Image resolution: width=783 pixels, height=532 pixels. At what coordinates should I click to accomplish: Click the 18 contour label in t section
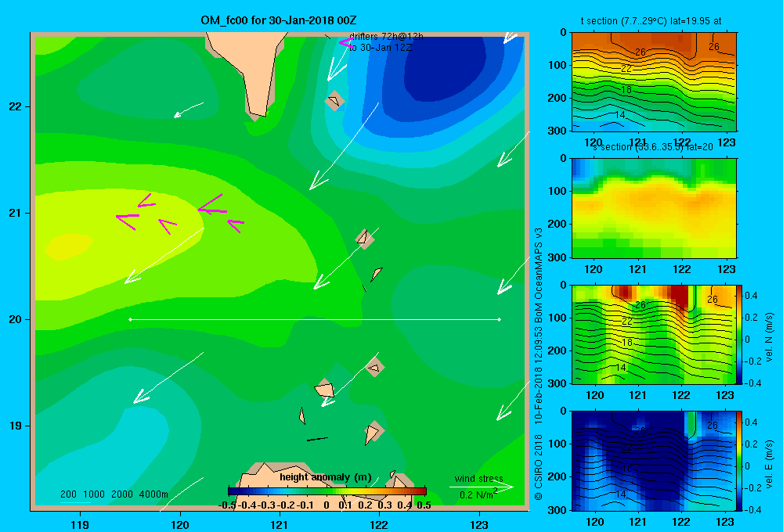pyautogui.click(x=626, y=90)
